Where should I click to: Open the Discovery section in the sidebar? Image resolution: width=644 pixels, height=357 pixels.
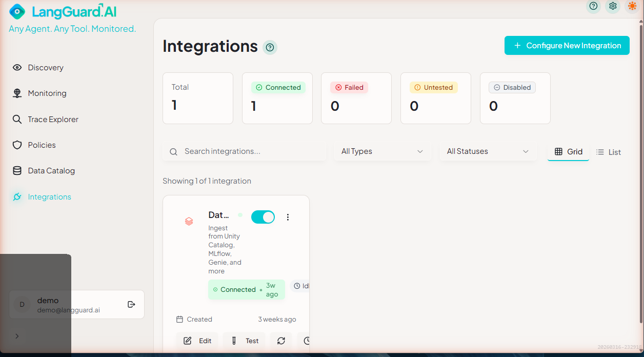click(x=45, y=67)
